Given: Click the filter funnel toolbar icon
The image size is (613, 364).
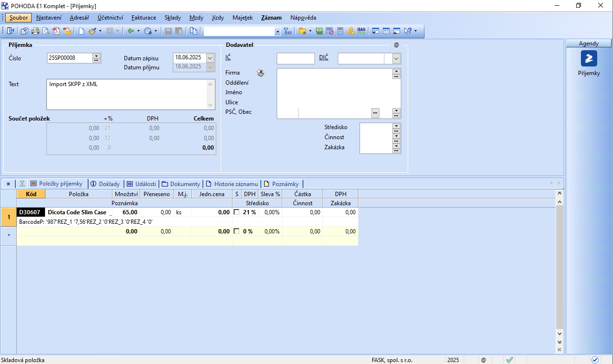Looking at the screenshot, I should pyautogui.click(x=287, y=31).
